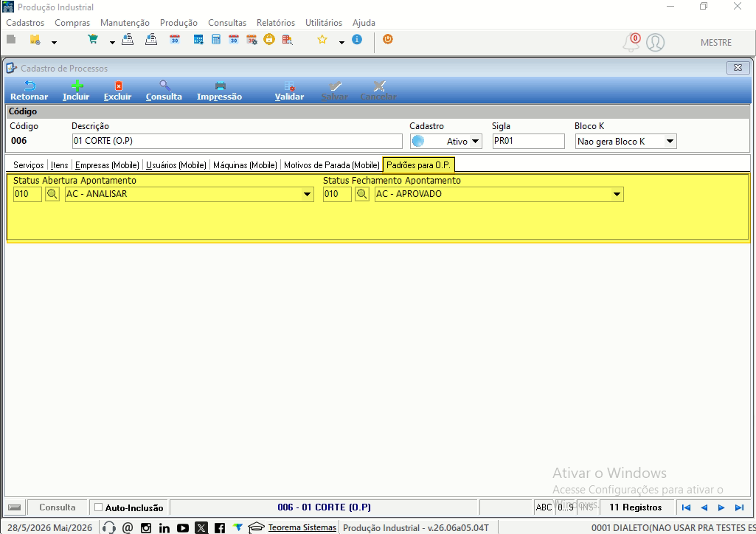This screenshot has width=756, height=534.
Task: Click the yellow box with gear icon
Action: pos(35,40)
